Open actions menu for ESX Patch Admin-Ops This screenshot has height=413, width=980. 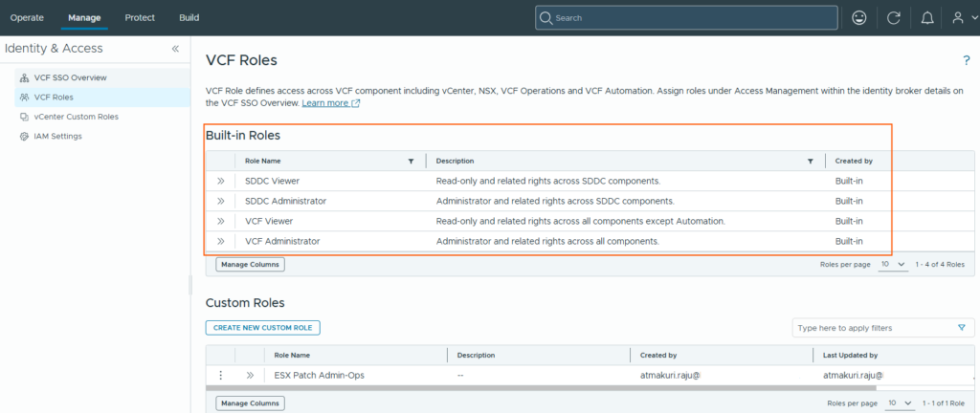click(220, 375)
